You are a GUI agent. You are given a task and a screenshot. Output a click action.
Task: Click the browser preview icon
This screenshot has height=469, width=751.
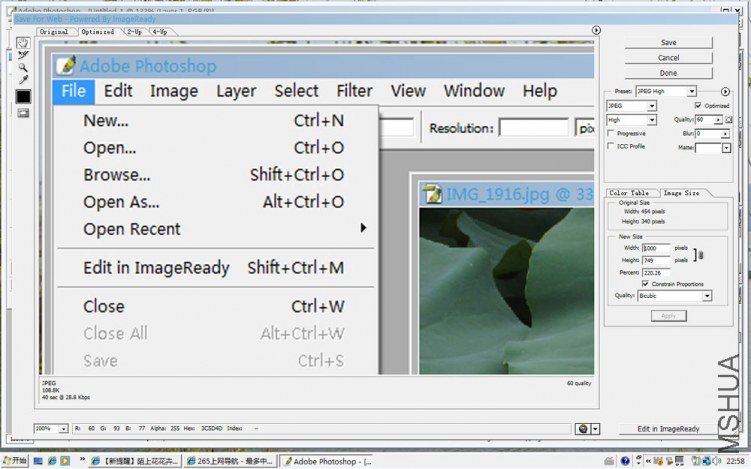[582, 428]
